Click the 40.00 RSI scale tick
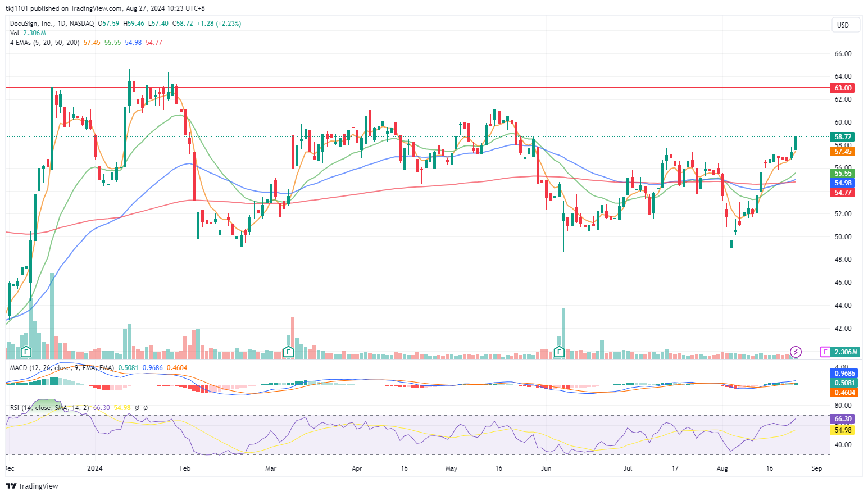The image size is (868, 496). pos(843,445)
